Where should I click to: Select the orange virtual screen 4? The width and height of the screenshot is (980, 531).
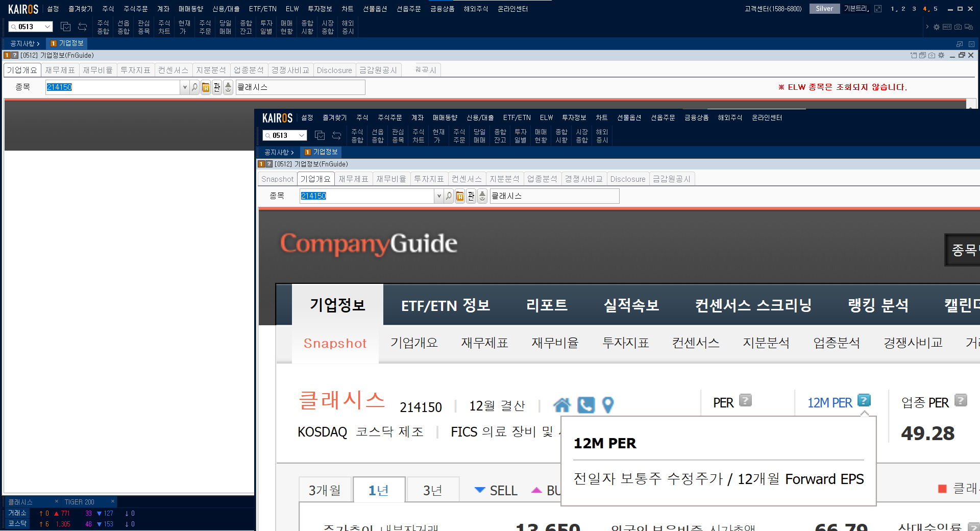coord(925,9)
